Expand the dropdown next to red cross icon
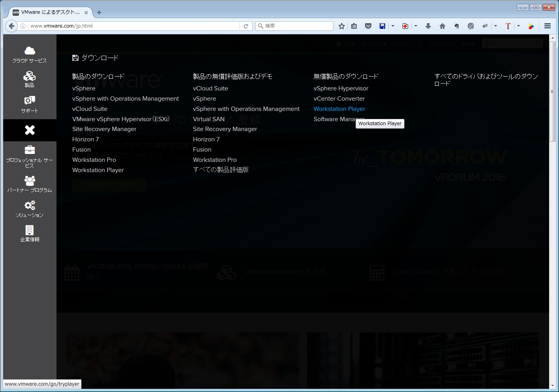Viewport: 559px width, 392px height. click(416, 26)
